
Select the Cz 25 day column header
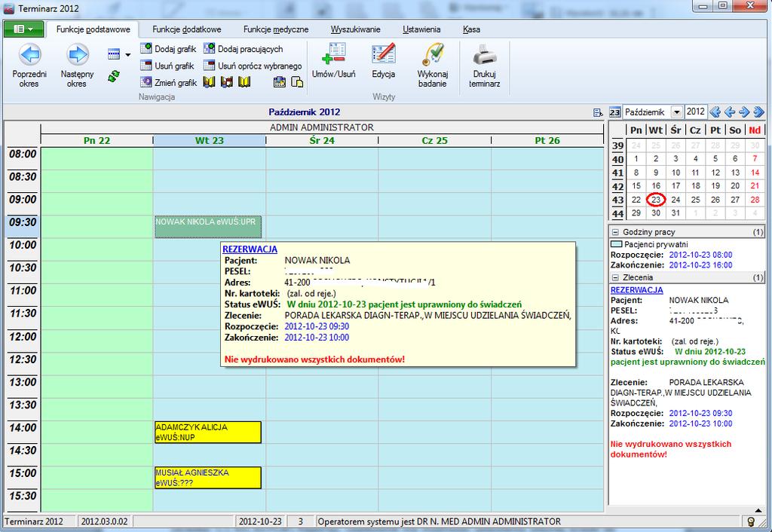435,141
